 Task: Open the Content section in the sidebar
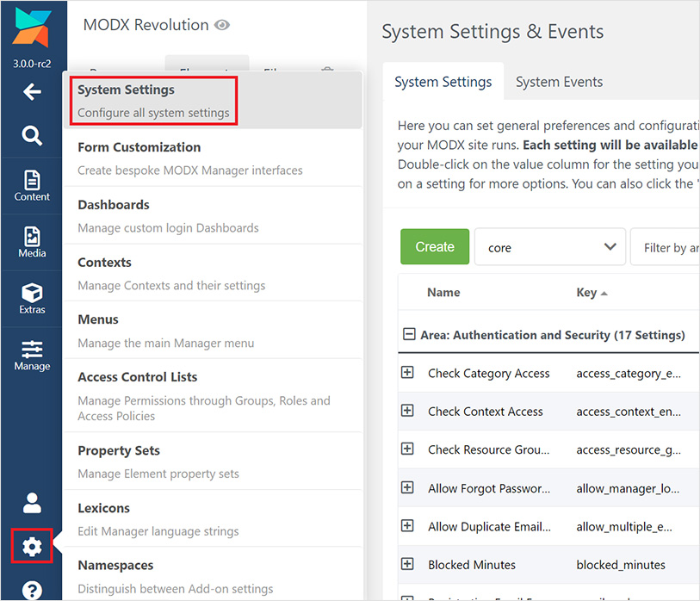(32, 186)
